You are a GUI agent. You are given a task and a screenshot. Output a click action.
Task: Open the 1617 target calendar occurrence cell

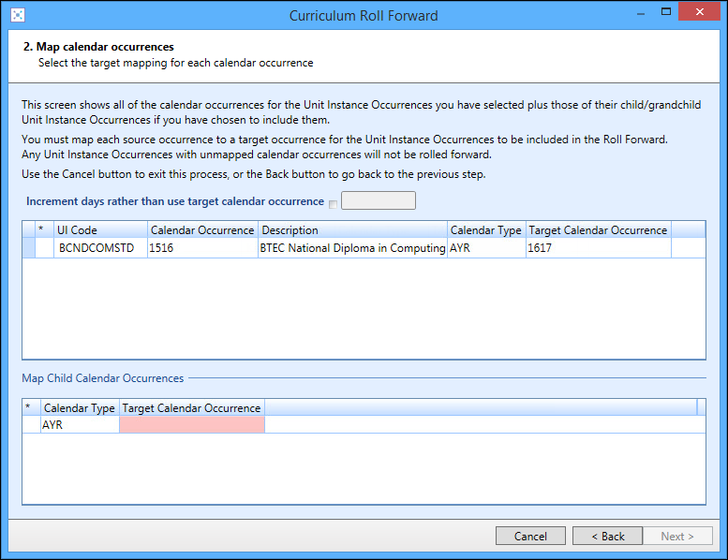tap(598, 248)
